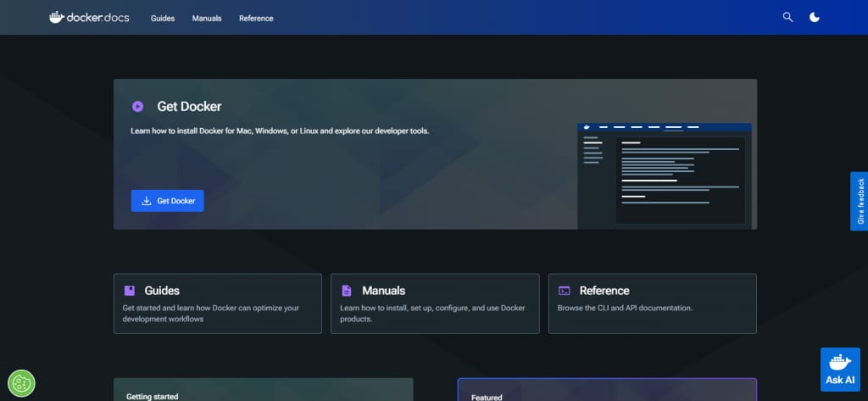This screenshot has width=868, height=401.
Task: Open cookie preferences icon
Action: tap(21, 383)
